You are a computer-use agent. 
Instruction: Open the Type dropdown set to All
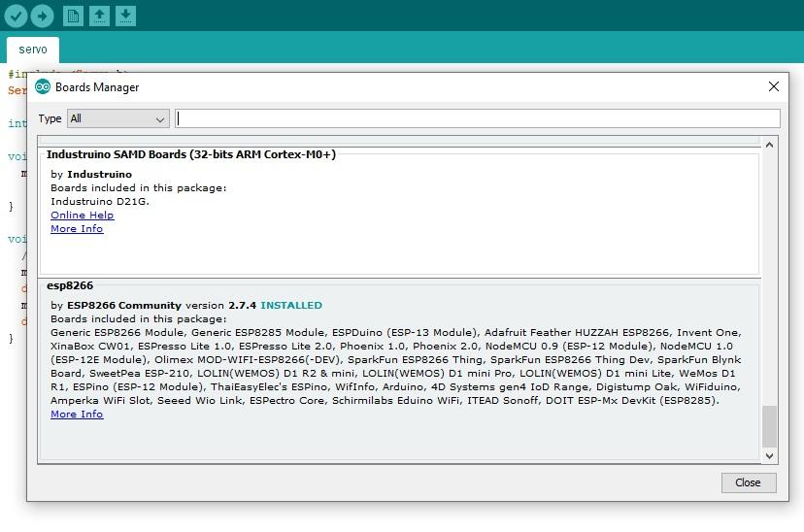coord(117,118)
